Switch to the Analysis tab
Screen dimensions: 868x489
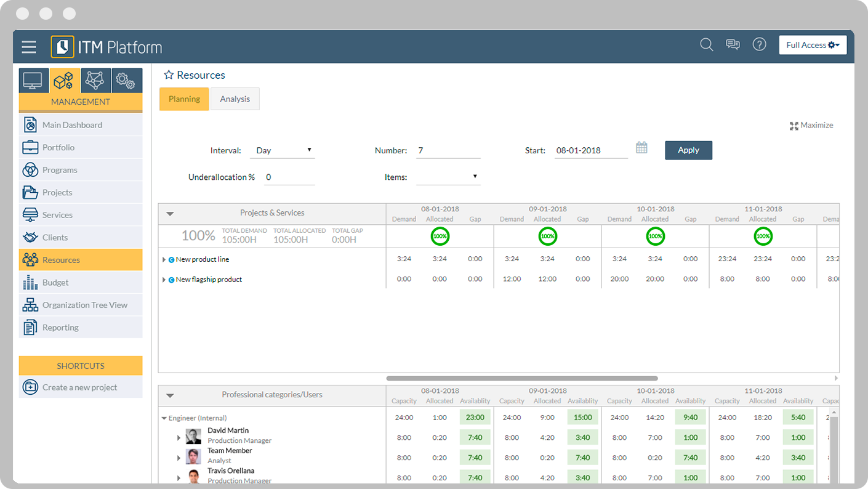(x=235, y=99)
